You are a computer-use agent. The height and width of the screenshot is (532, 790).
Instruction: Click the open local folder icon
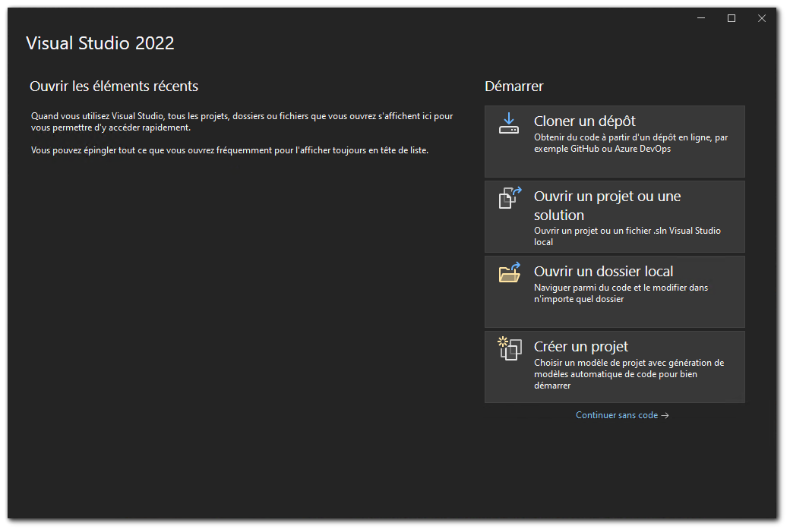point(510,272)
